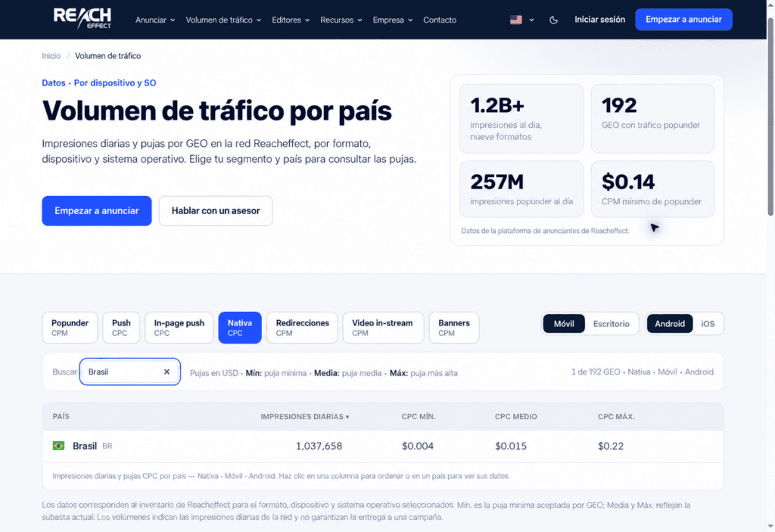
Task: Click header Empezar a anunciar button
Action: click(x=683, y=20)
